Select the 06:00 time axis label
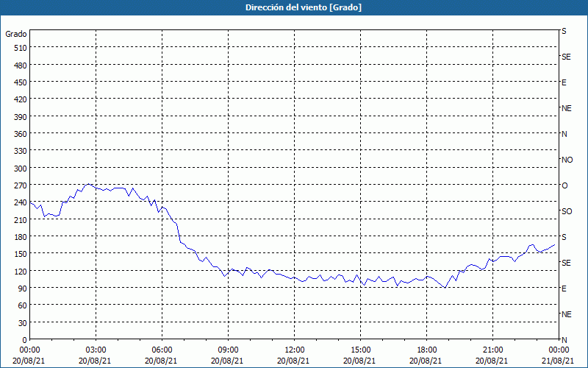The width and height of the screenshot is (588, 368). pos(162,350)
